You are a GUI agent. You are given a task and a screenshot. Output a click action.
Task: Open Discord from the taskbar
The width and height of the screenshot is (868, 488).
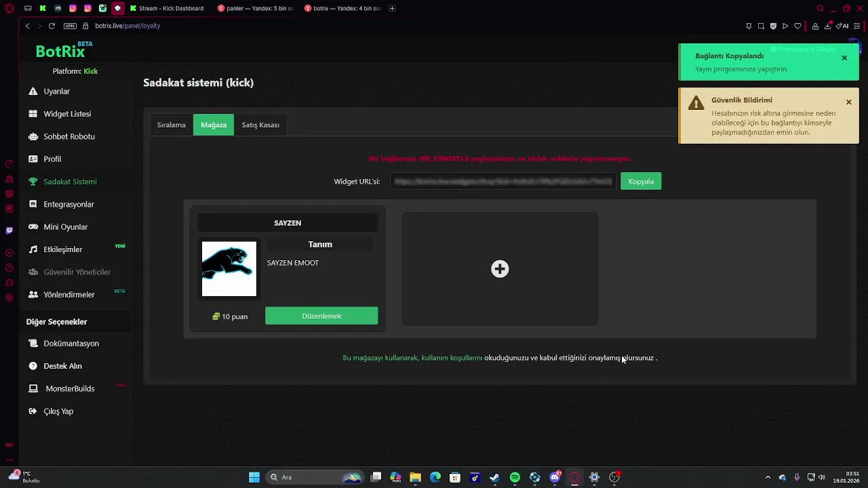[555, 477]
